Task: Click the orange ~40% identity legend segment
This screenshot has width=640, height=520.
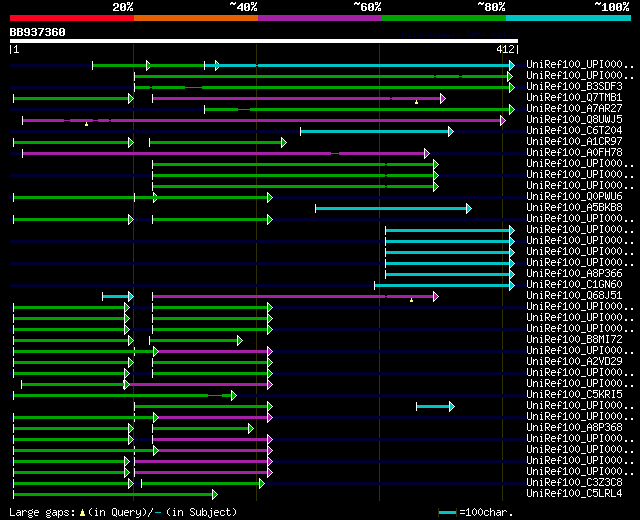Action: tap(196, 18)
